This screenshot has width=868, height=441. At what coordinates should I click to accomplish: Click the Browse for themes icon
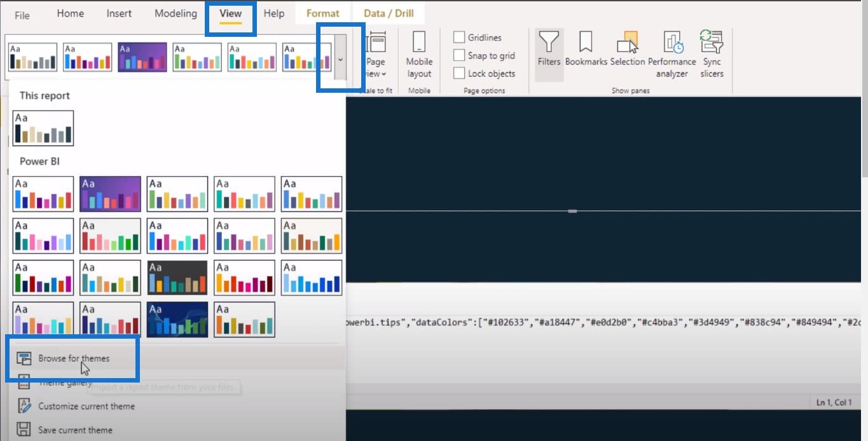point(24,358)
